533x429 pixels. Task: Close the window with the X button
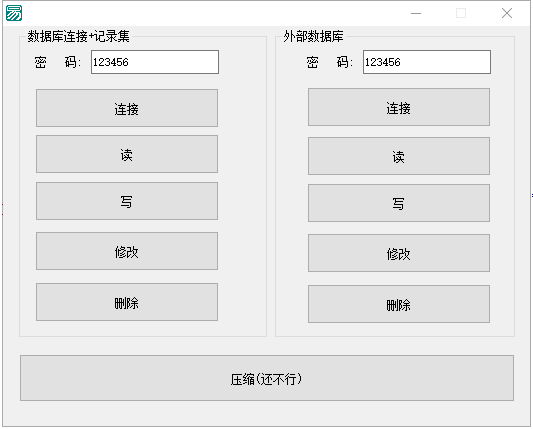click(x=507, y=13)
